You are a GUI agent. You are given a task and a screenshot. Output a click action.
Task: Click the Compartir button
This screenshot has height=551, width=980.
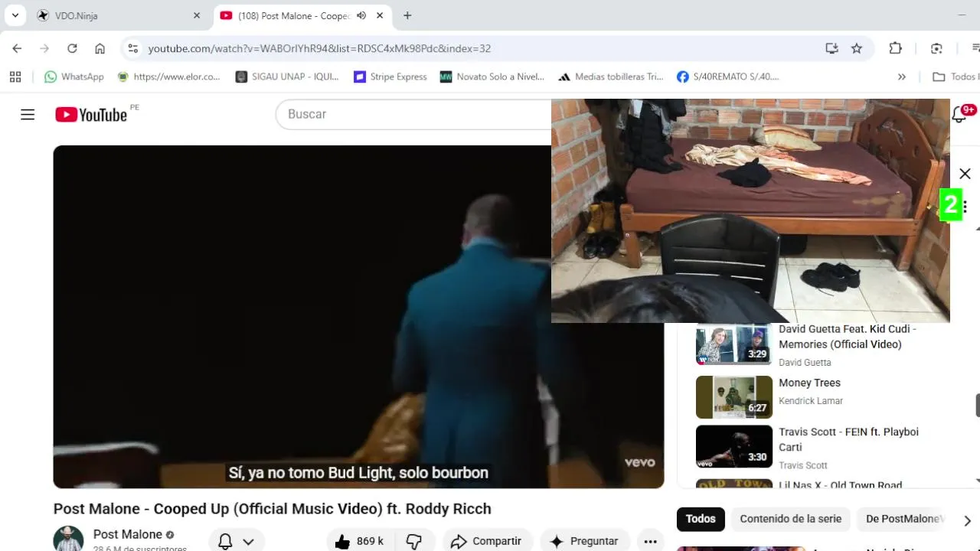(486, 541)
